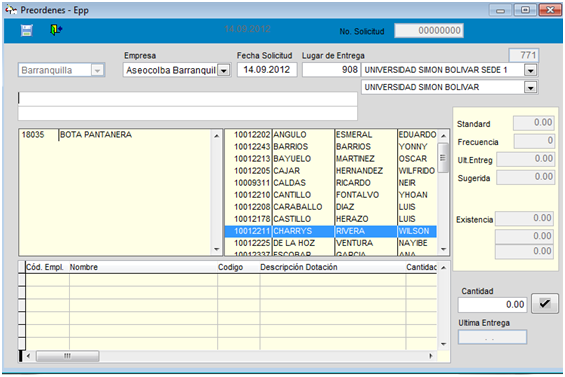Expand the Universidad Simon Bolivar Sede 1 dropdown

coord(530,70)
